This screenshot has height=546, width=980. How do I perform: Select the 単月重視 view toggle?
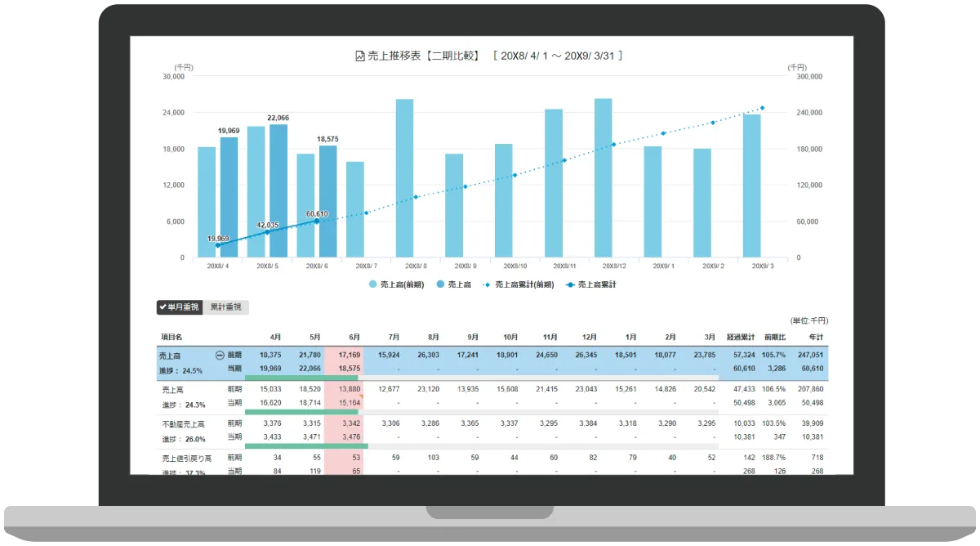[x=179, y=307]
